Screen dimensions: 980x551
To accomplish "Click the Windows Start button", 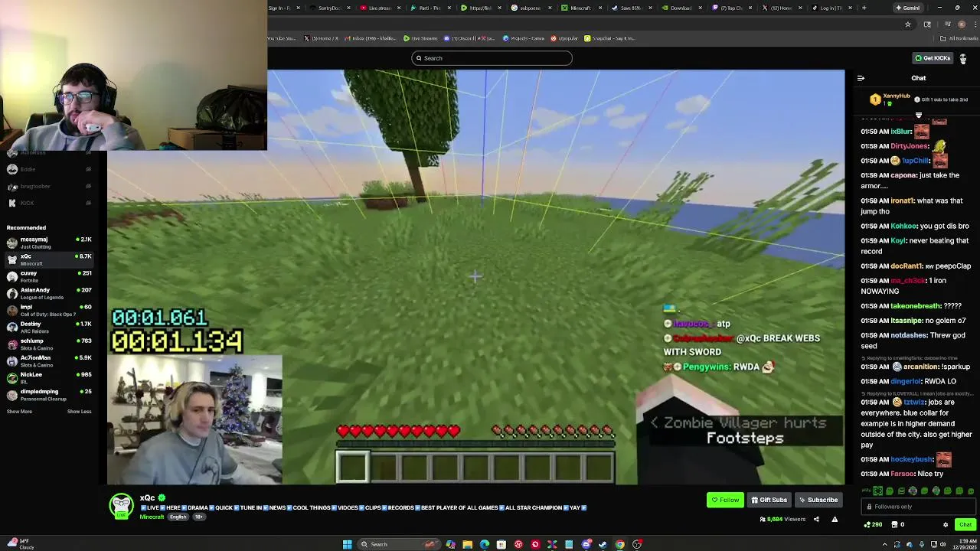I will click(348, 544).
